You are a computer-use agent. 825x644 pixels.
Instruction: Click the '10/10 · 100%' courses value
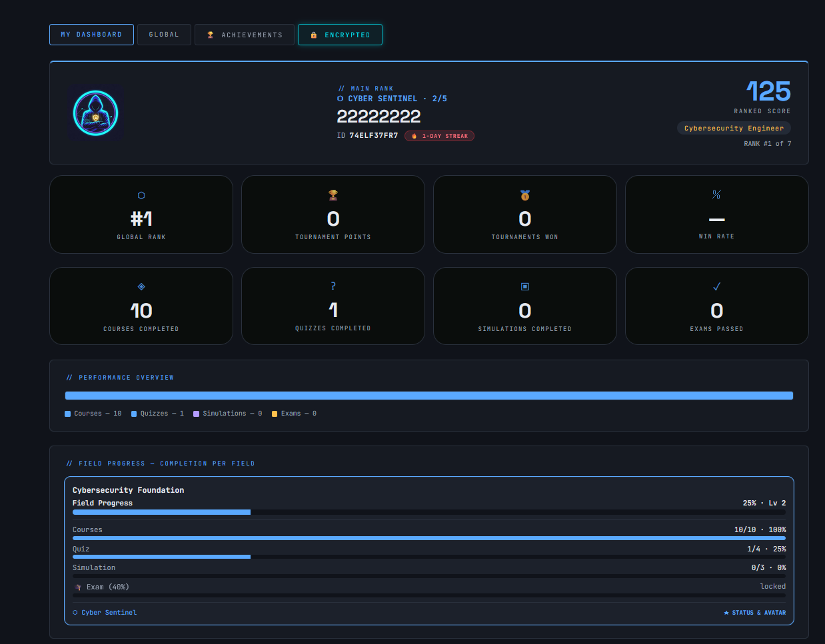coord(760,529)
